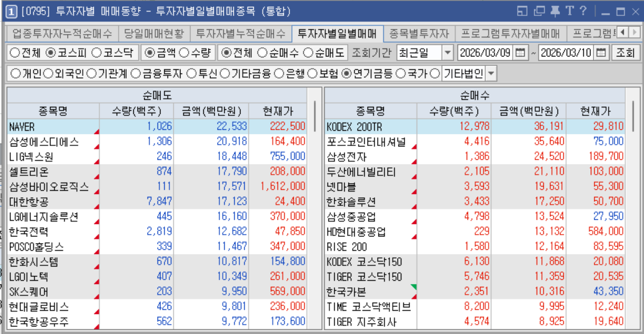Select 넷마블 stock row
This screenshot has width=644, height=334.
(x=475, y=187)
